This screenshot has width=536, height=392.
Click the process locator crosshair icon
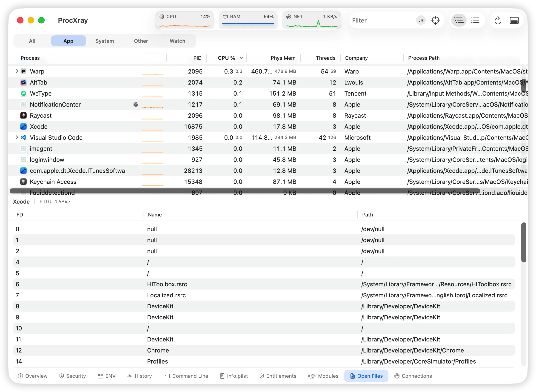tap(435, 20)
